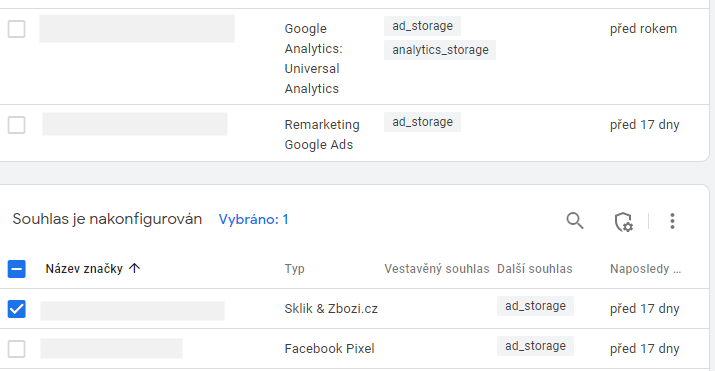Click the Typ column header
This screenshot has width=715, height=371.
[295, 269]
